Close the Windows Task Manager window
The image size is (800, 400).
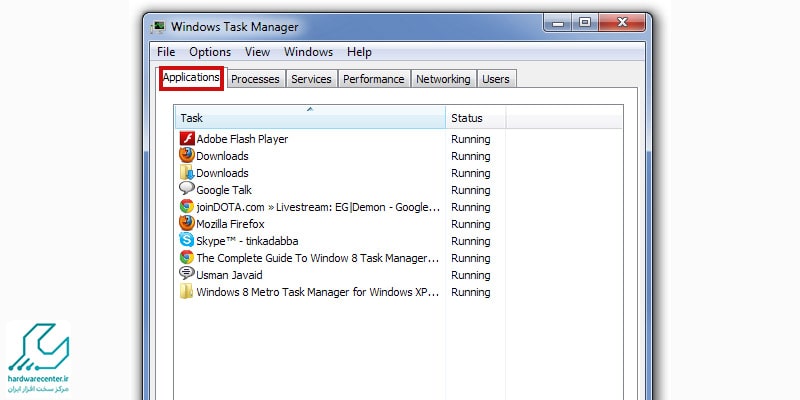(x=622, y=23)
